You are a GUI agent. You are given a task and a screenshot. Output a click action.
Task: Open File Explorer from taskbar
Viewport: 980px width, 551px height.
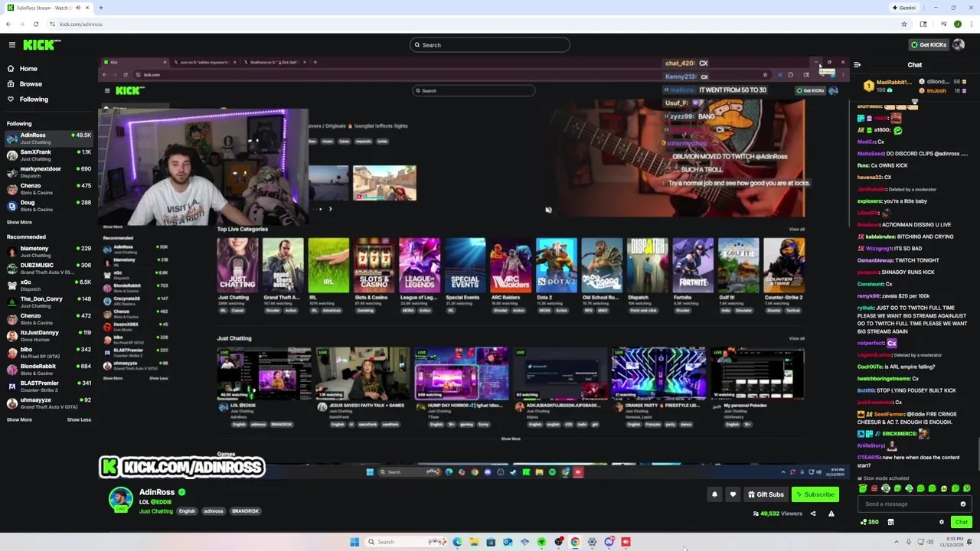pyautogui.click(x=474, y=542)
